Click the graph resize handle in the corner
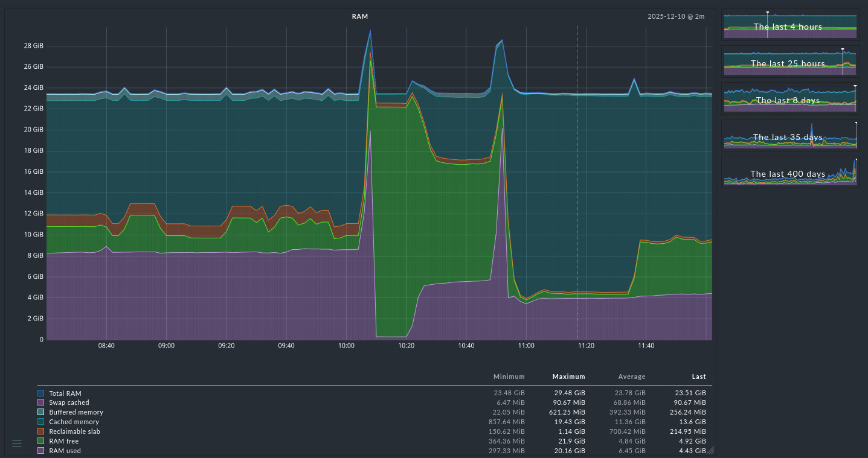Image resolution: width=868 pixels, height=458 pixels. [x=711, y=450]
